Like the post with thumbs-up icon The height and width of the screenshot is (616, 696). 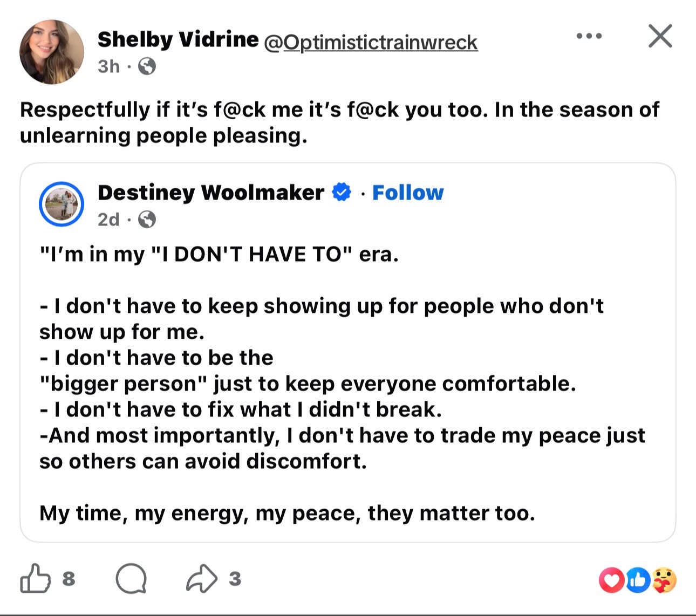tap(36, 579)
